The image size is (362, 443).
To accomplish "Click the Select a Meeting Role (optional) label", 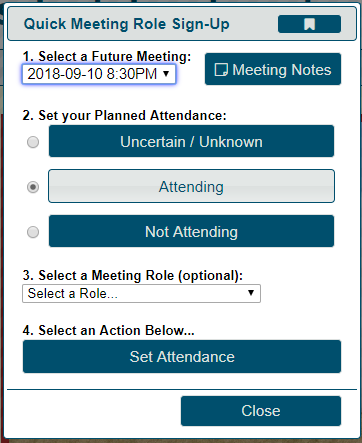I will point(133,275).
